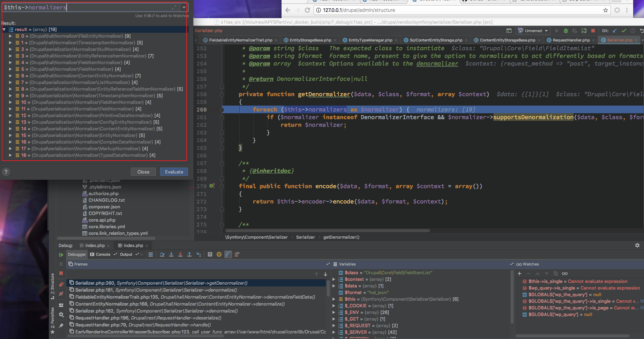Switch to the RequestHandler.php editor tab

click(x=571, y=40)
